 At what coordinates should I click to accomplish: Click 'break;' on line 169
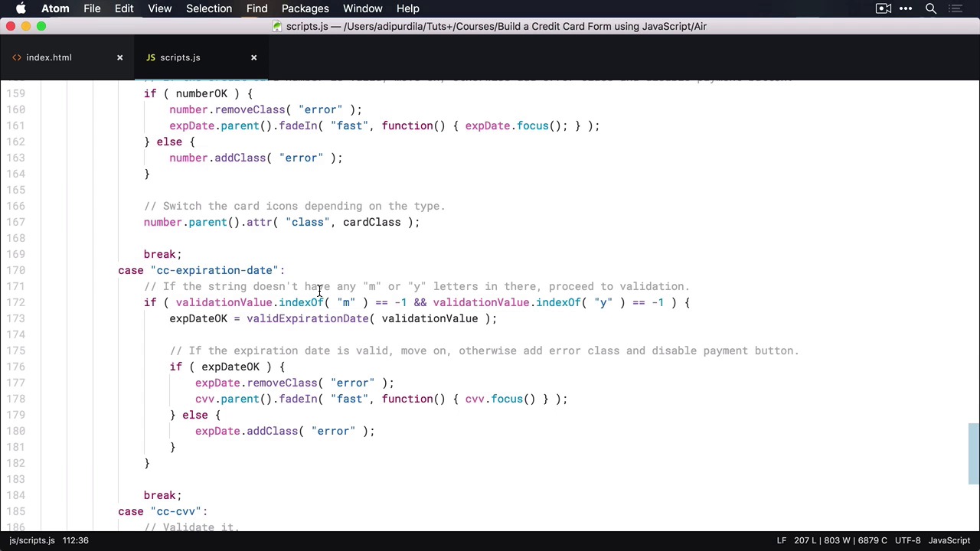162,254
